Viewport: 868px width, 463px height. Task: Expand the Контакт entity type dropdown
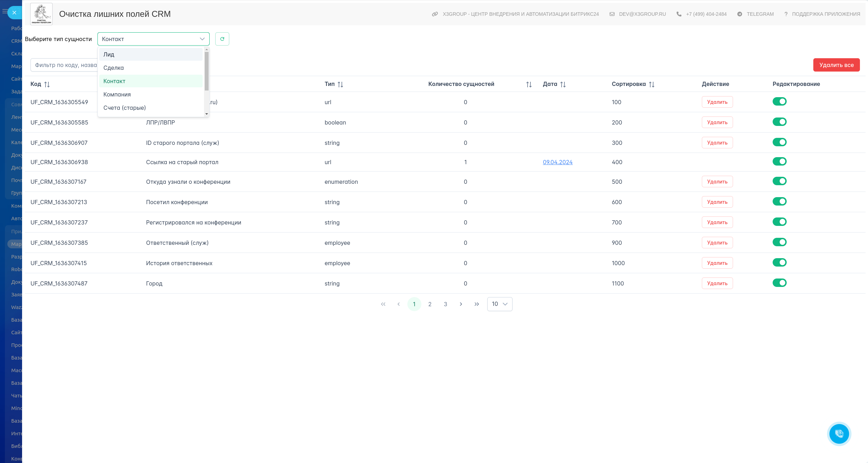153,39
